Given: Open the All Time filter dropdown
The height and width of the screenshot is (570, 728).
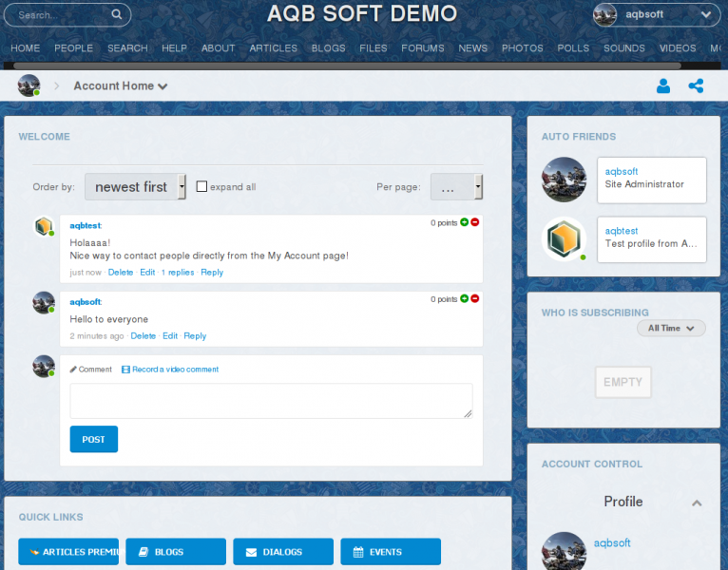Looking at the screenshot, I should (671, 329).
